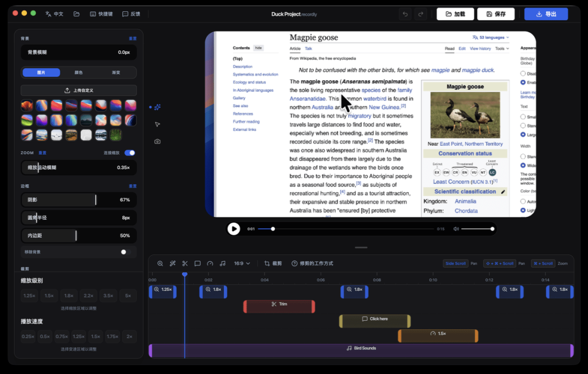The image size is (588, 374).
Task: Select the red Trim region on timeline
Action: coord(279,306)
